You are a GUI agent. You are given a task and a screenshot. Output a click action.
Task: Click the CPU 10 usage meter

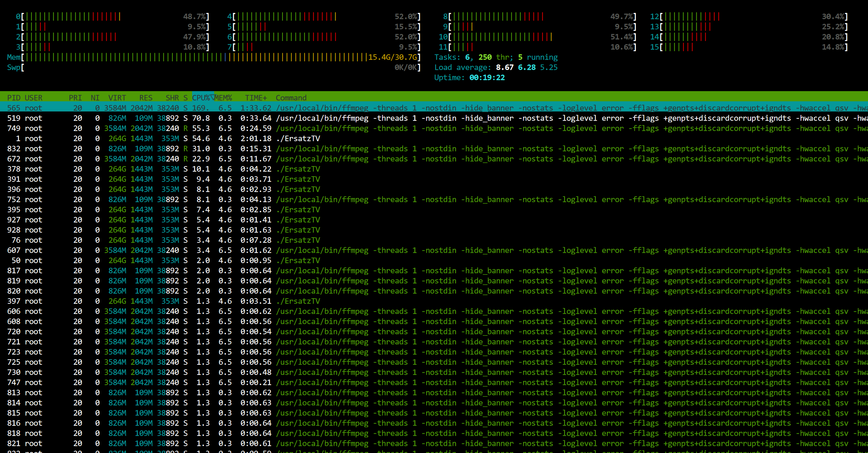tap(538, 37)
